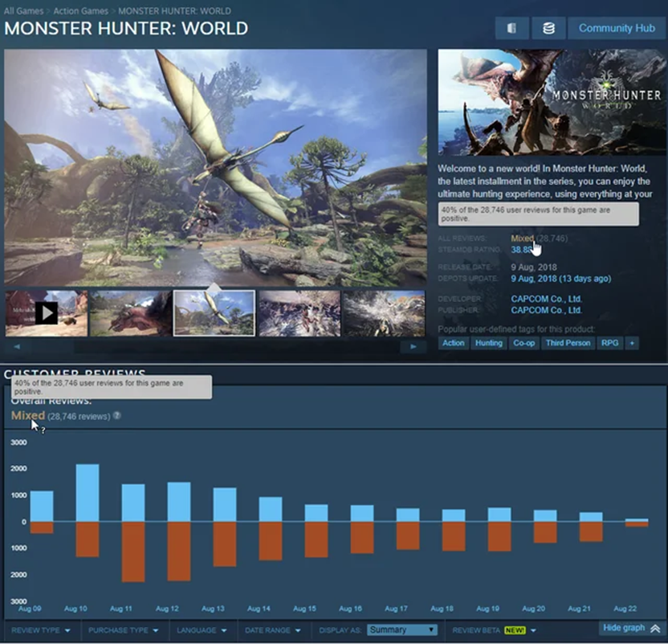Open developer CAPCOM Co., Ltd. link
The image size is (668, 644).
[546, 299]
